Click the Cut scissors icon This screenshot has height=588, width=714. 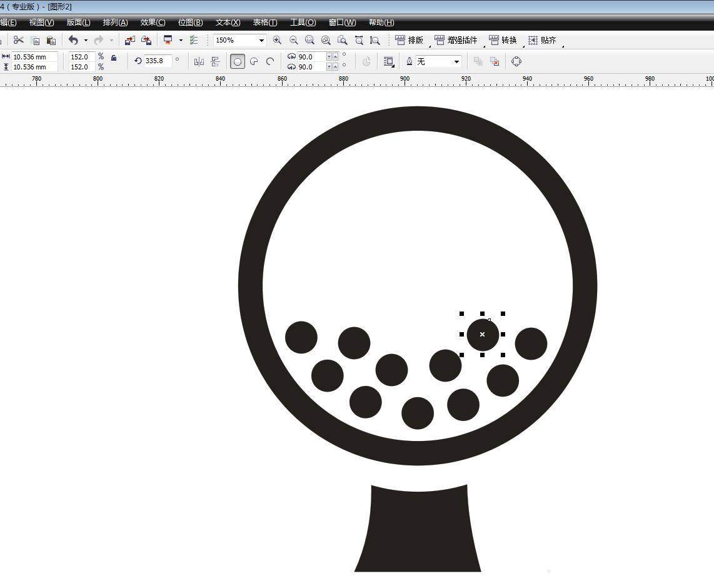click(x=18, y=40)
